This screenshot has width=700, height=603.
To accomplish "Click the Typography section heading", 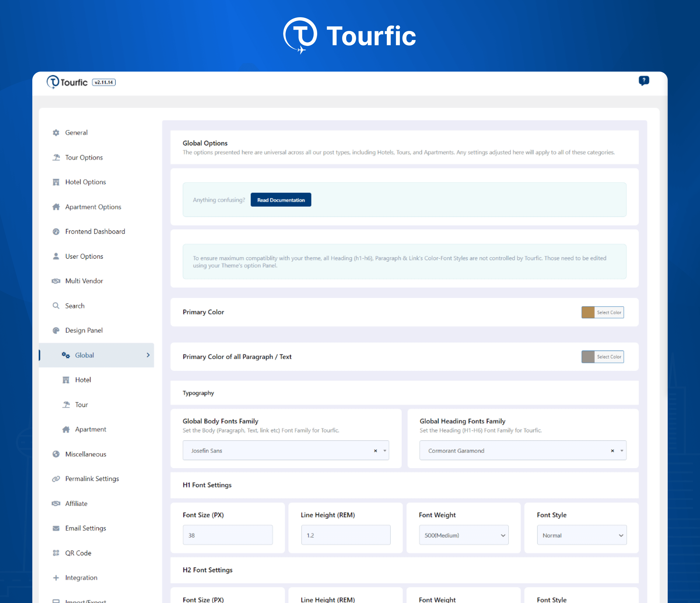I will coord(198,393).
